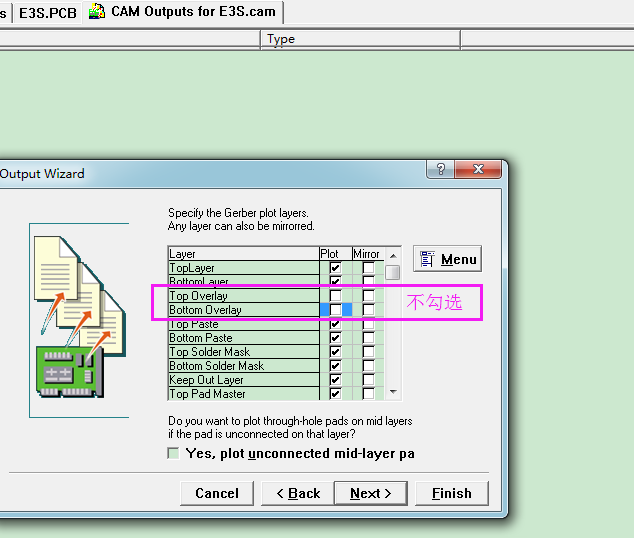Click the layer list scrollbar thumb
This screenshot has width=634, height=538.
click(392, 272)
